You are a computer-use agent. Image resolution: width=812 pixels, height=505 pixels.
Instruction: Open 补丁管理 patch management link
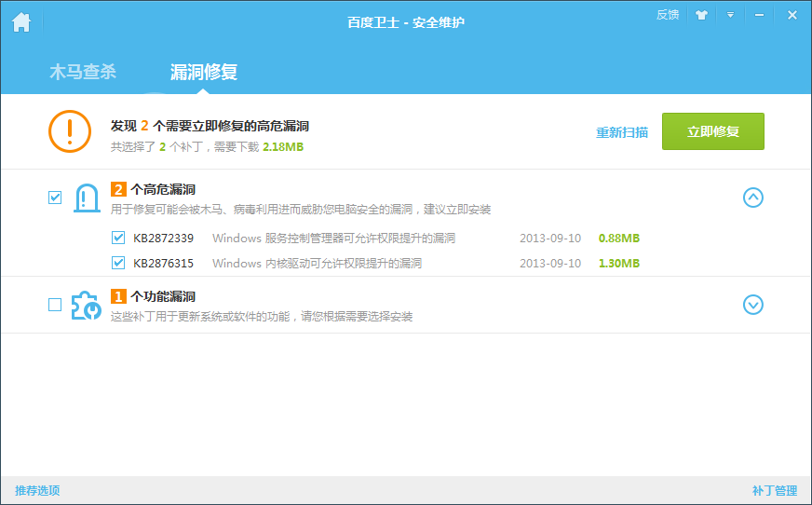(x=775, y=490)
